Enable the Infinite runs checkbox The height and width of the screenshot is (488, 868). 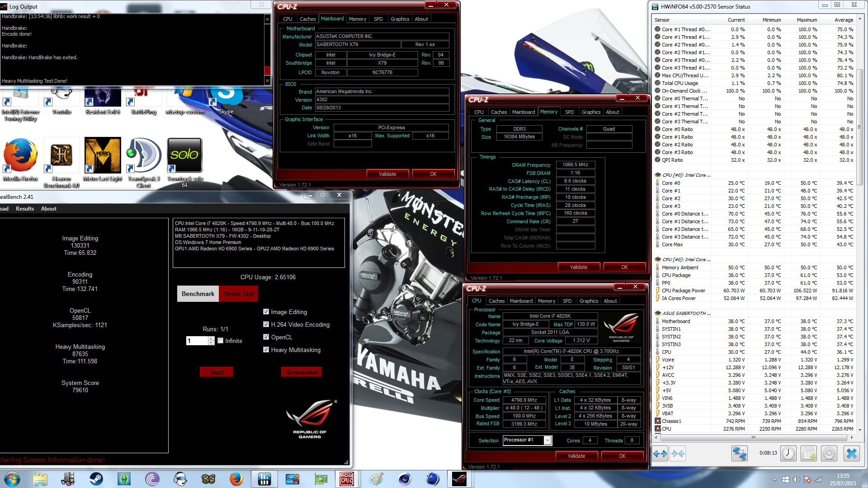coord(221,341)
